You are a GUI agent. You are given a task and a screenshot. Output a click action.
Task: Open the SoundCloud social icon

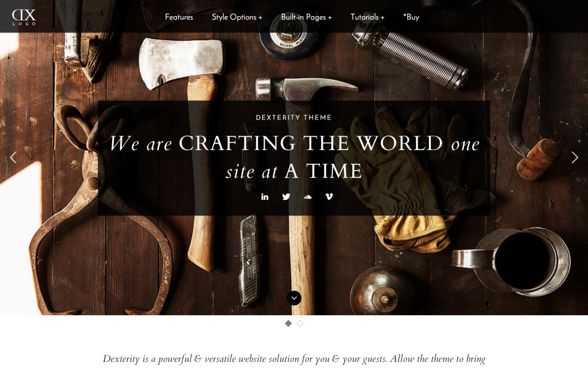pyautogui.click(x=307, y=196)
